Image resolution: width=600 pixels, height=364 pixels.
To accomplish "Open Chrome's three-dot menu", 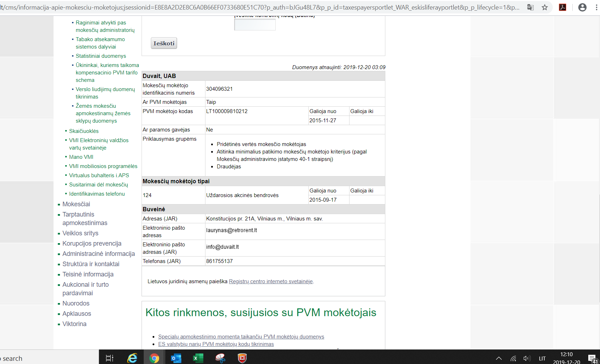I will tap(596, 7).
